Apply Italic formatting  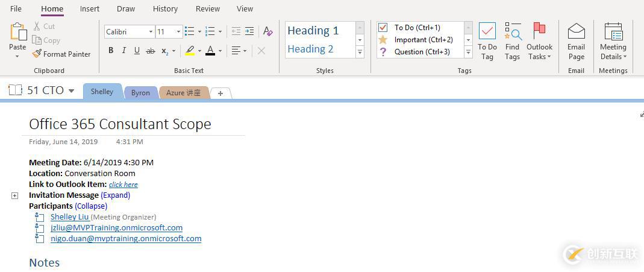(x=124, y=51)
